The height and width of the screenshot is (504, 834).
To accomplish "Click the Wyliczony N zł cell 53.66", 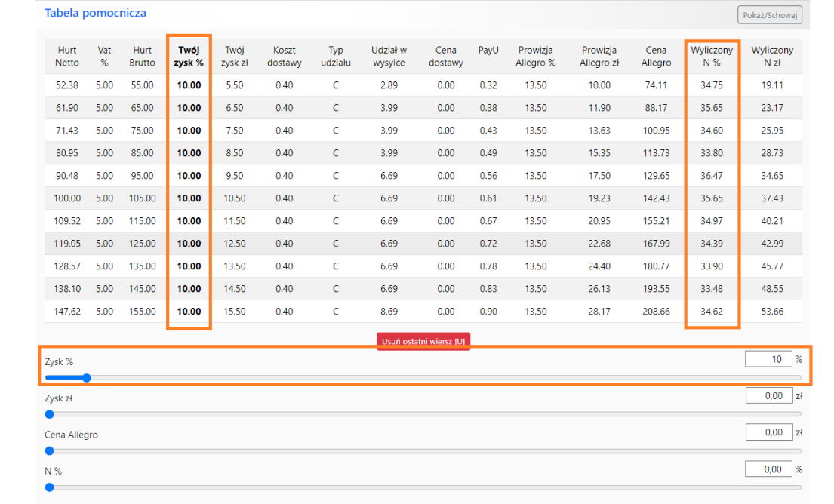I will (x=772, y=312).
